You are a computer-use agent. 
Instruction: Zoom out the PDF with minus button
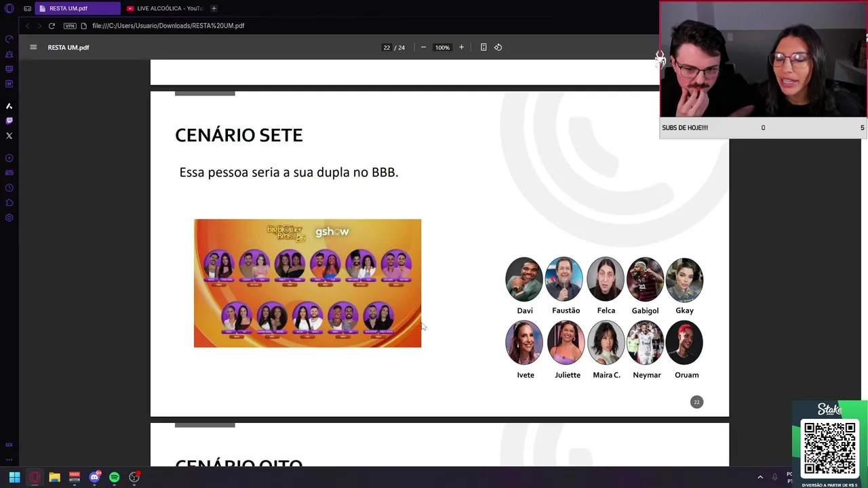423,47
